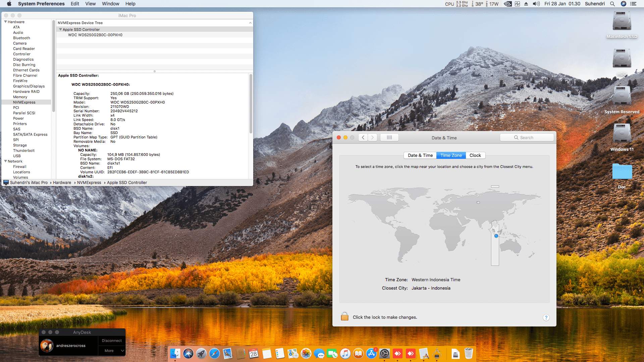
Task: Switch to the Date & Time tab
Action: (420, 155)
